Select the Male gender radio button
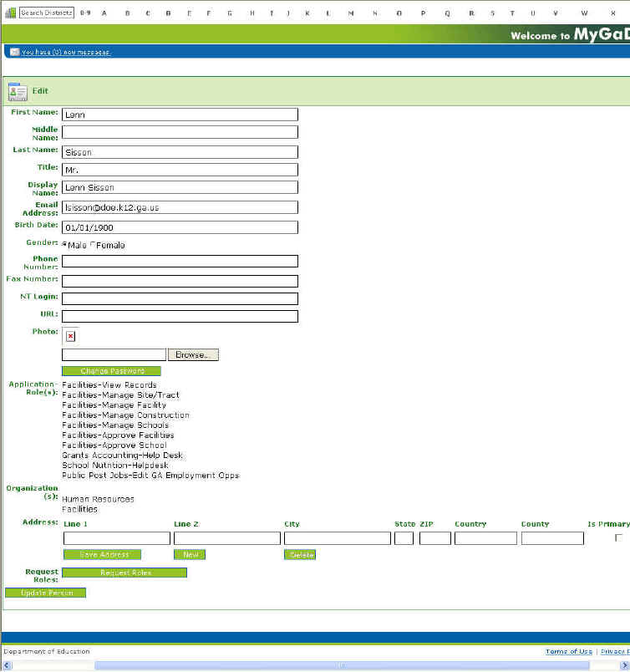Viewport: 630px width, 672px height. click(x=64, y=245)
